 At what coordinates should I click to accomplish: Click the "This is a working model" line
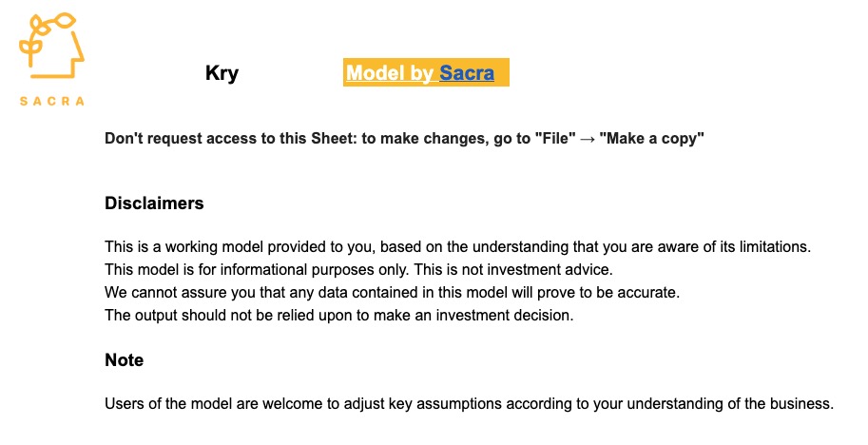tap(458, 247)
